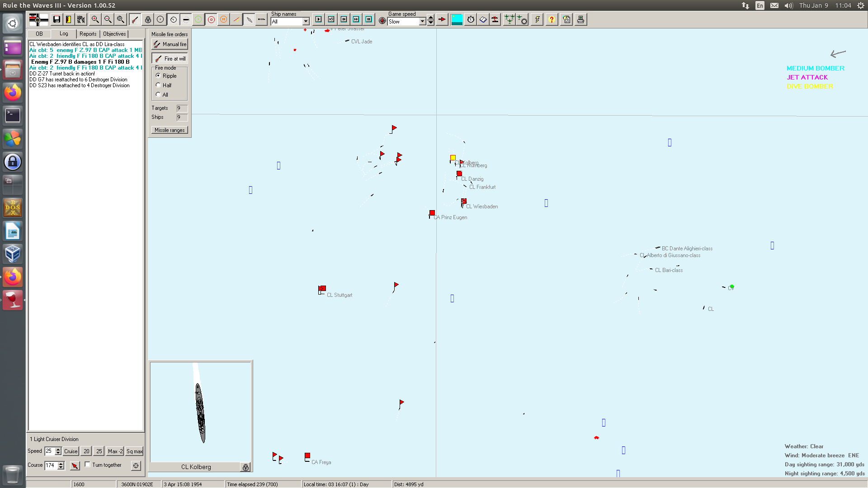Click the CL Kolberg ship thumbnail
The width and height of the screenshot is (868, 488).
coord(200,412)
